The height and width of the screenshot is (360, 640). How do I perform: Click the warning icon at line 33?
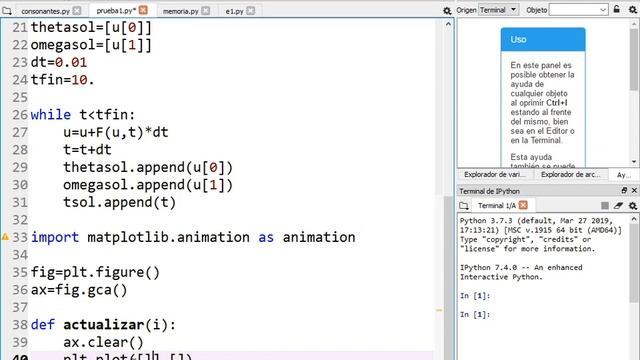tap(5, 237)
